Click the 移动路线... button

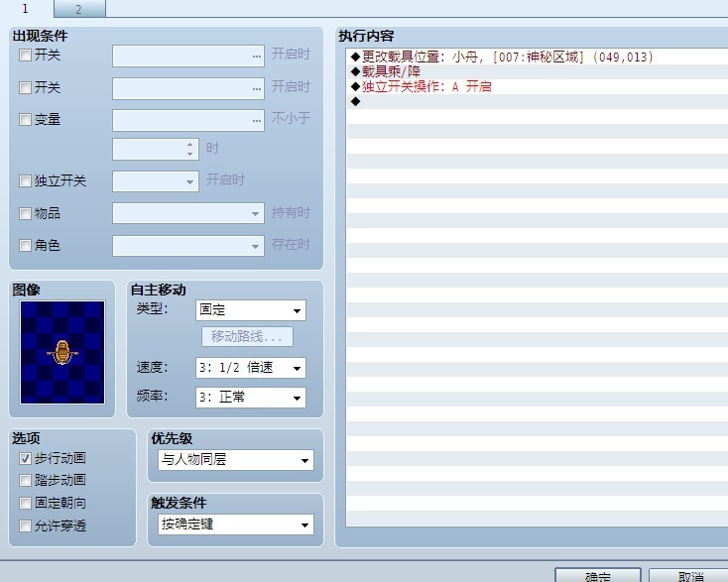247,336
